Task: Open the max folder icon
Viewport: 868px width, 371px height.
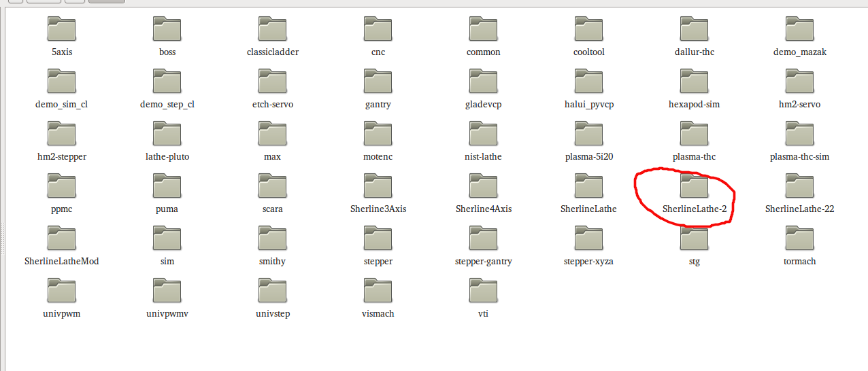Action: (x=272, y=133)
